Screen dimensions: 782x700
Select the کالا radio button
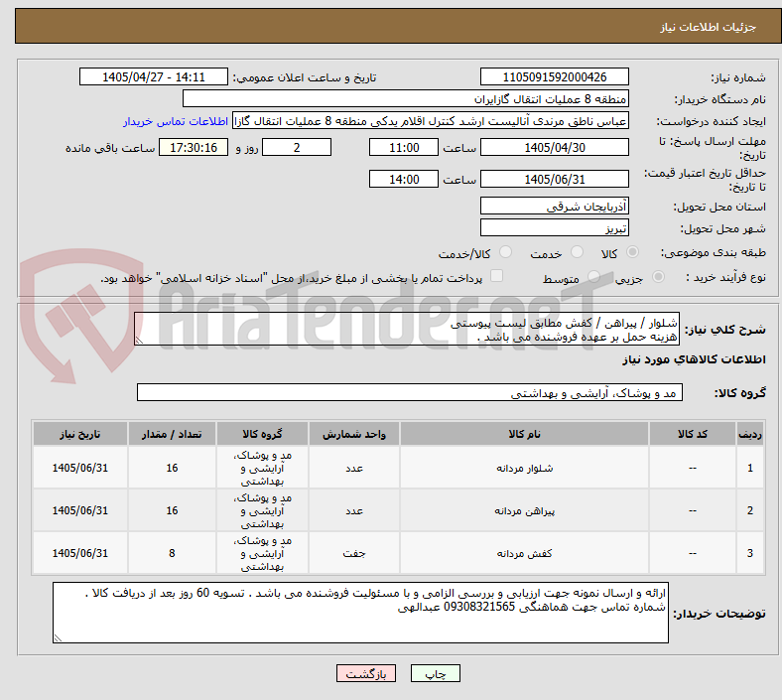pyautogui.click(x=632, y=252)
